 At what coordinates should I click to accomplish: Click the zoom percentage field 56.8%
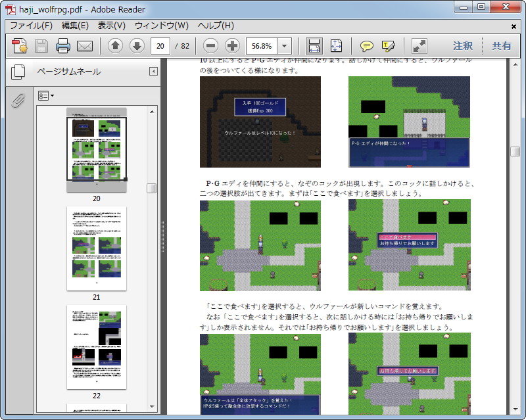262,46
